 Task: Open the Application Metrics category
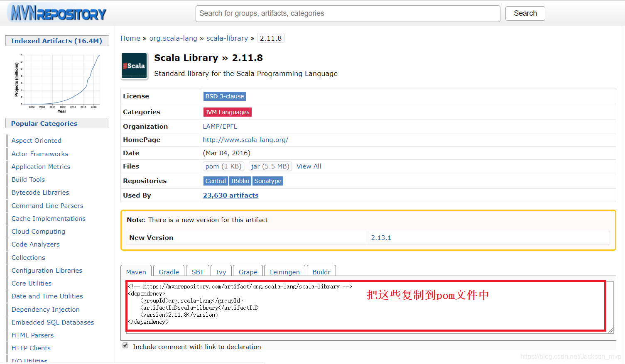coord(41,166)
